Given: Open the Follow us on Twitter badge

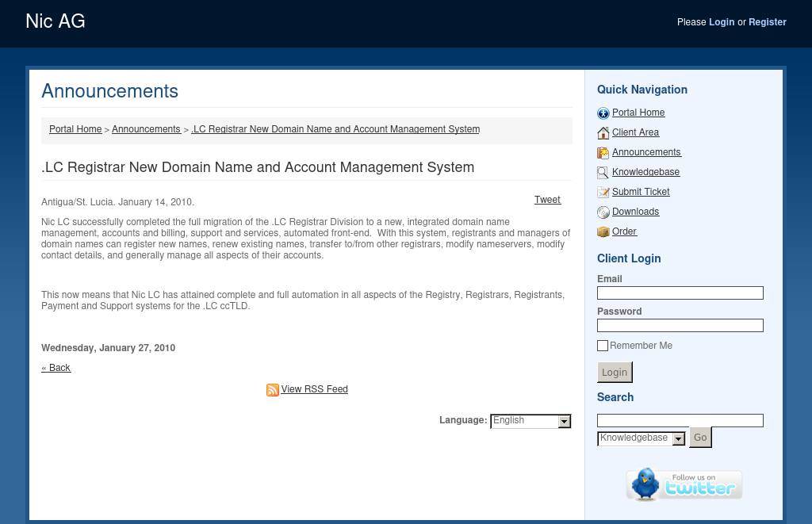Looking at the screenshot, I should pyautogui.click(x=684, y=484).
